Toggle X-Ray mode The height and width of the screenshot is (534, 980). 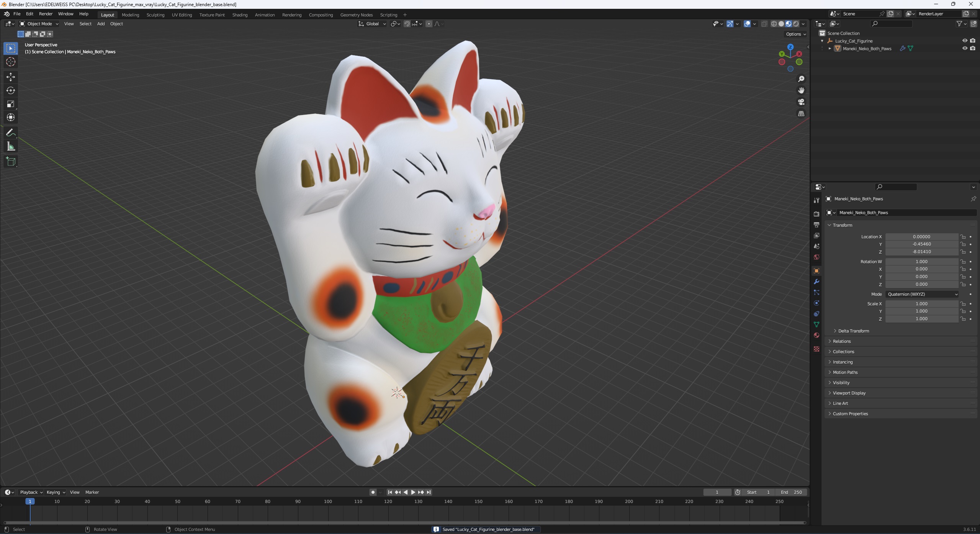pos(764,24)
